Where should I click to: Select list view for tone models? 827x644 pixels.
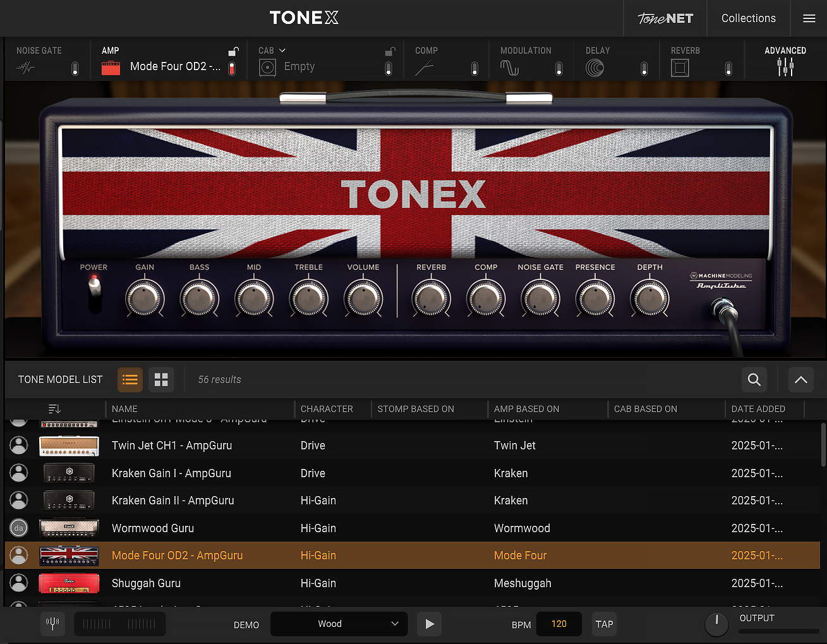pos(130,379)
